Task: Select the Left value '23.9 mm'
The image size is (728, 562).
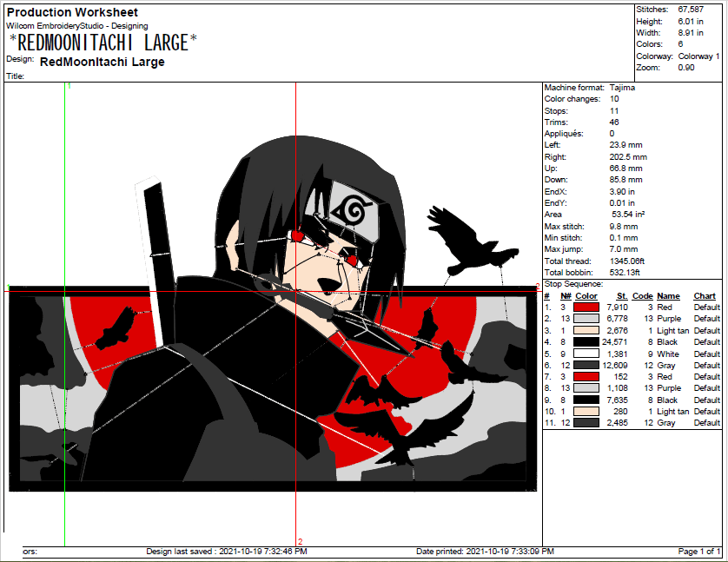Action: click(625, 145)
